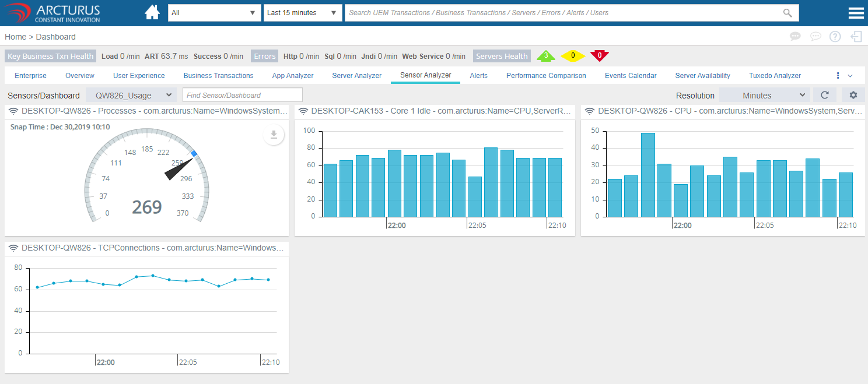Click the search magnifier icon

787,13
